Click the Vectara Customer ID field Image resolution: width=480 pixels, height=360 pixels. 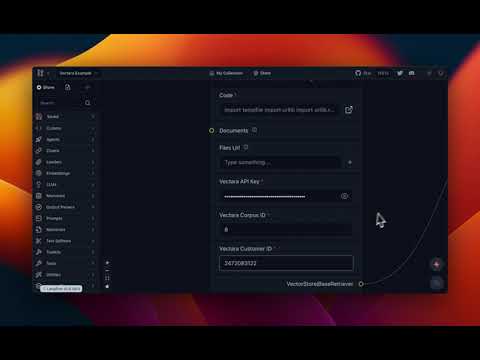pyautogui.click(x=286, y=263)
